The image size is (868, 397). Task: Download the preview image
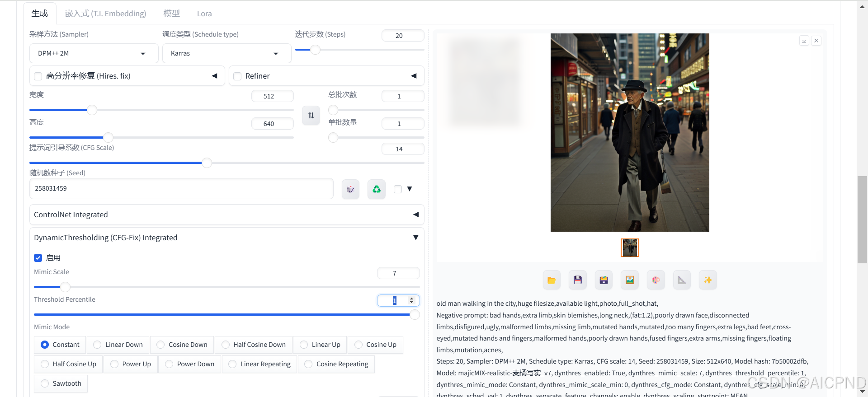(804, 41)
